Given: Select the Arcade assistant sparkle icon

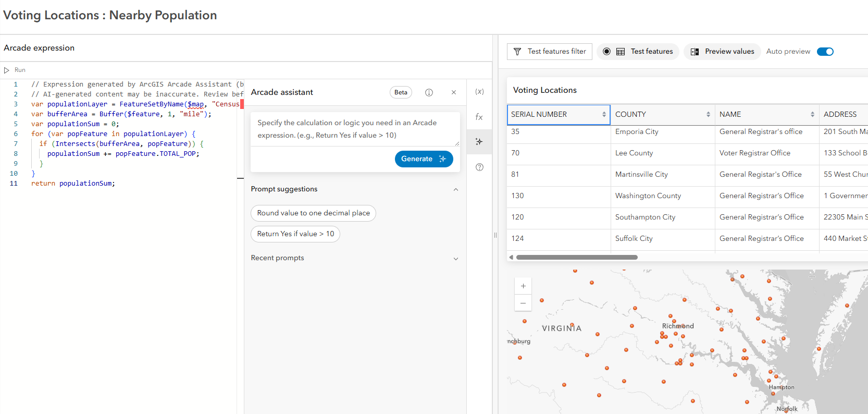Looking at the screenshot, I should point(479,142).
